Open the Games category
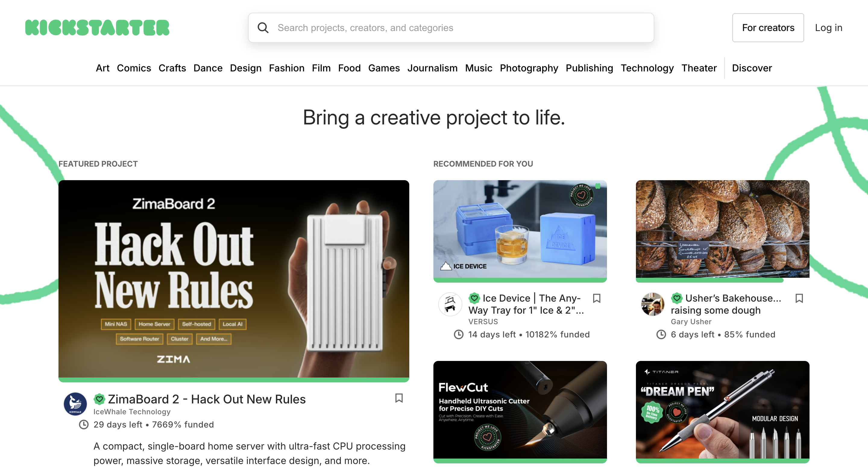 384,68
